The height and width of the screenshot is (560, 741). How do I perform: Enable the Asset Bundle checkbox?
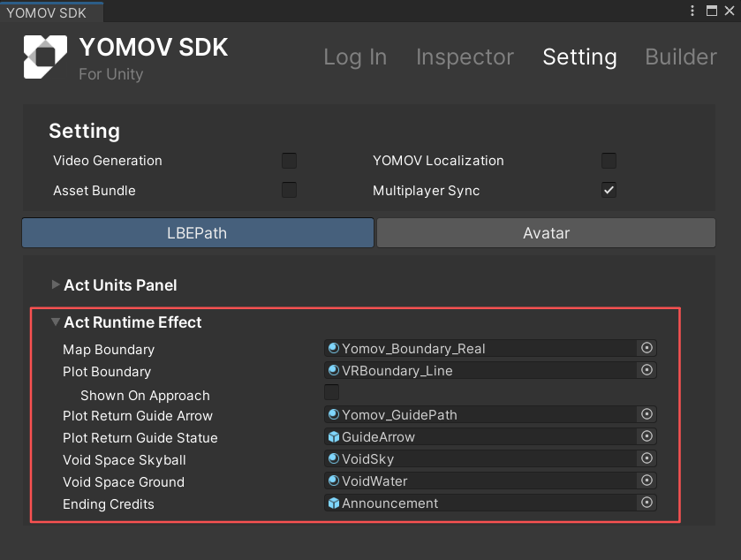click(289, 190)
